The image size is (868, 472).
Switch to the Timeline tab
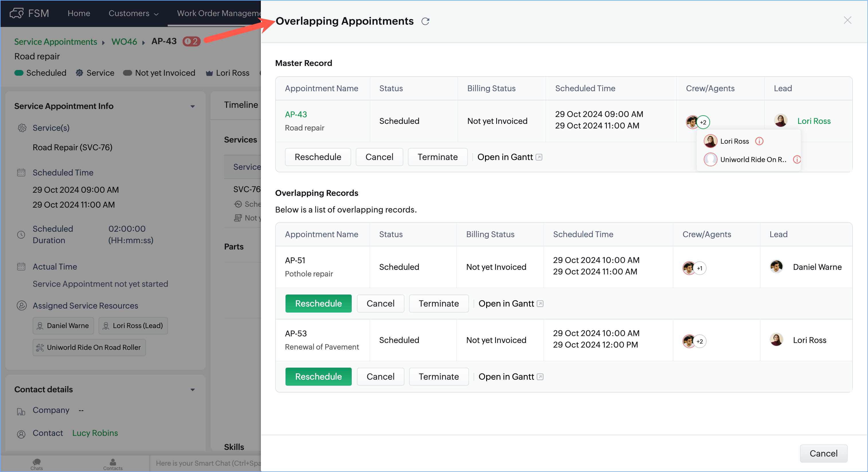click(241, 105)
